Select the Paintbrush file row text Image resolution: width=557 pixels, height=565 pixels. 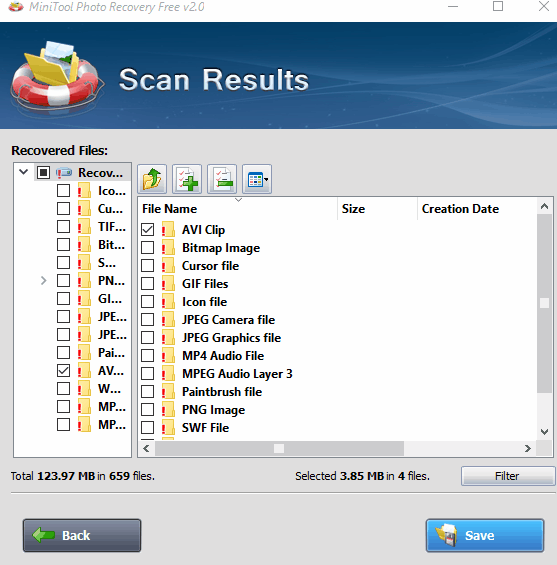[222, 392]
